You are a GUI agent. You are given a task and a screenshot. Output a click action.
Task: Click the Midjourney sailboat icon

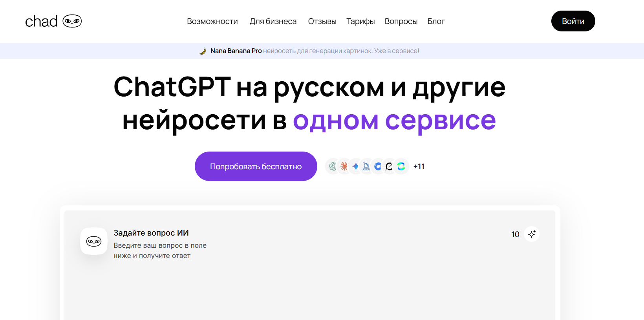click(x=366, y=166)
